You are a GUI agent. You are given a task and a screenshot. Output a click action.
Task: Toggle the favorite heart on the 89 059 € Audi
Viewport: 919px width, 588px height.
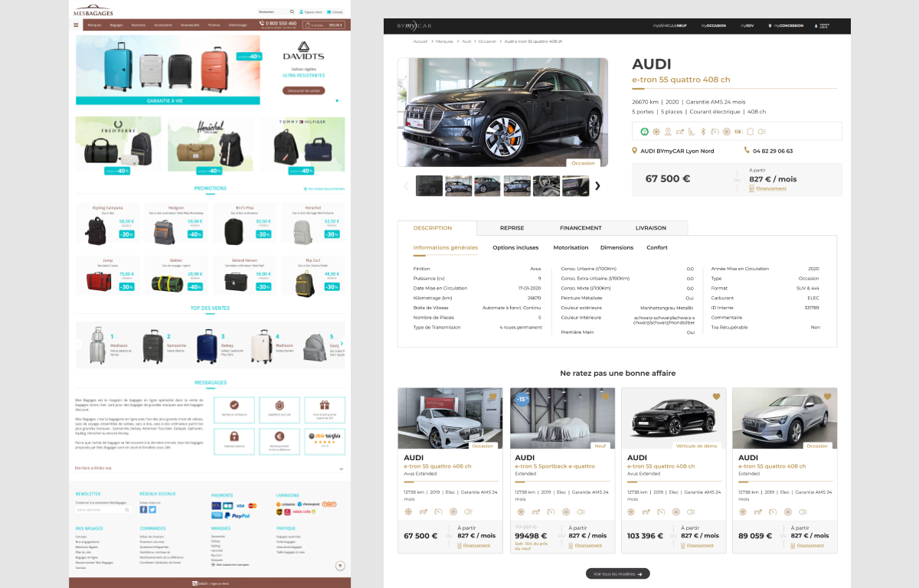(x=827, y=397)
